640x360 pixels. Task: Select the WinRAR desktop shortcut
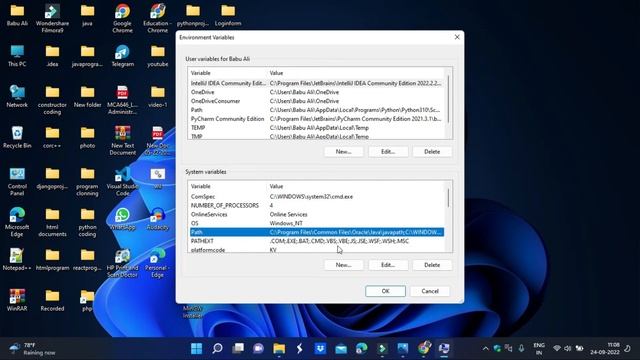[x=17, y=300]
